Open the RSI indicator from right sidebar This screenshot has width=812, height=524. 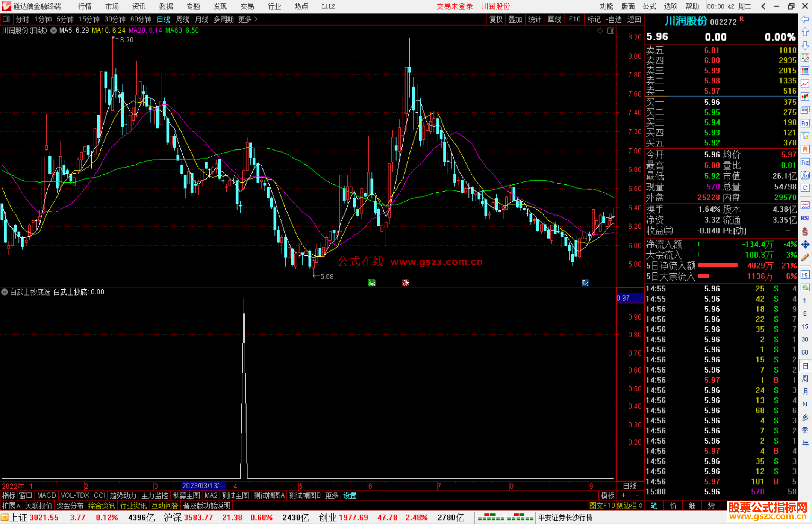click(805, 218)
